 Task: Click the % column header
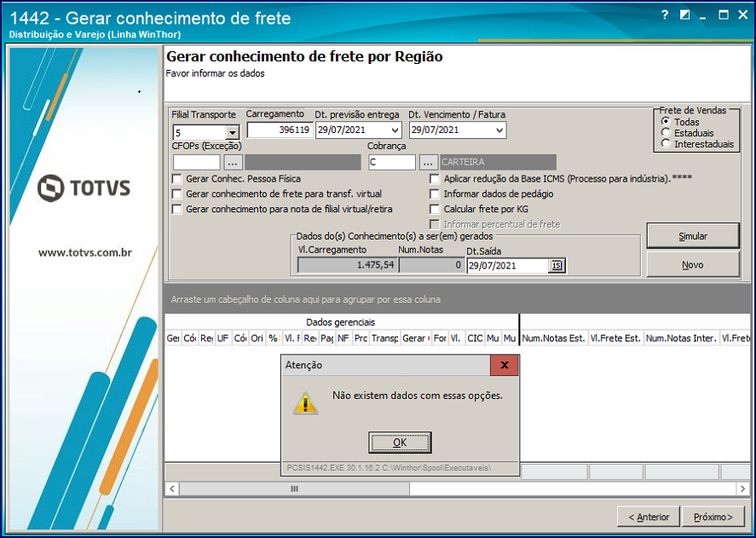pyautogui.click(x=273, y=338)
